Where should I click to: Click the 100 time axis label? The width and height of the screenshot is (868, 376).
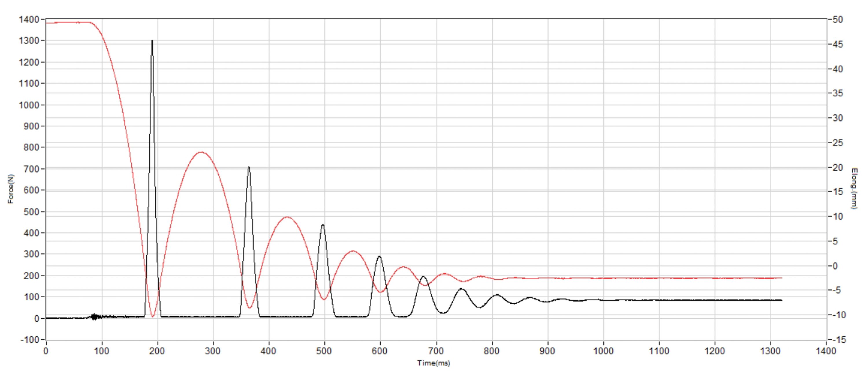(102, 351)
